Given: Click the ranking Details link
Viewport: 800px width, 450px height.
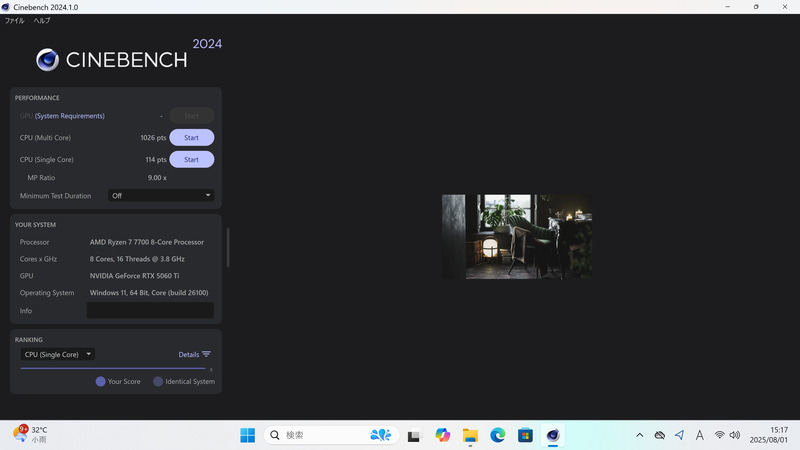Looking at the screenshot, I should (189, 355).
